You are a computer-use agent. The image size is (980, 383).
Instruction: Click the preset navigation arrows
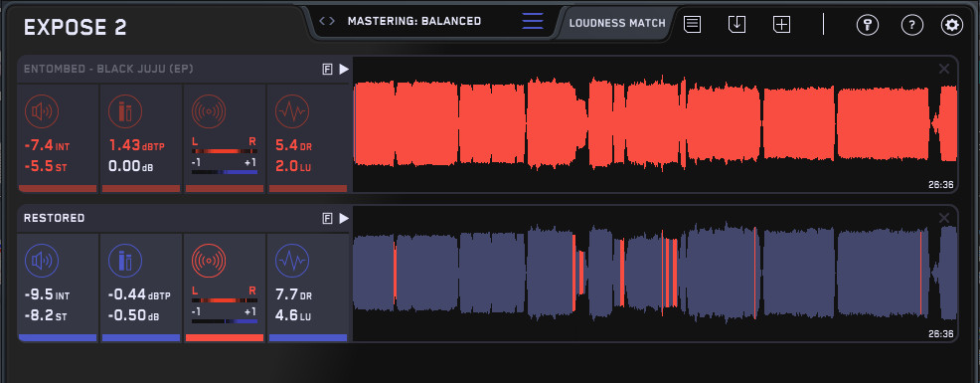point(327,21)
